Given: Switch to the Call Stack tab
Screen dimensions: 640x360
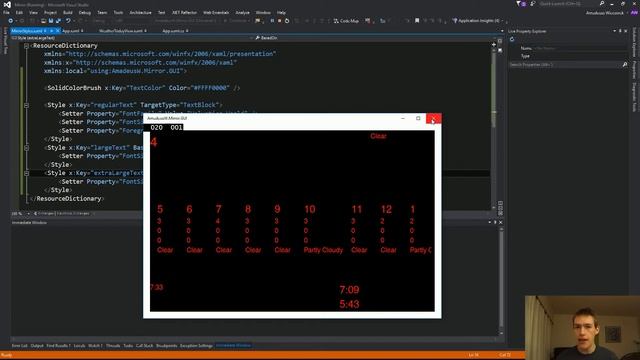Looking at the screenshot, I should [144, 346].
